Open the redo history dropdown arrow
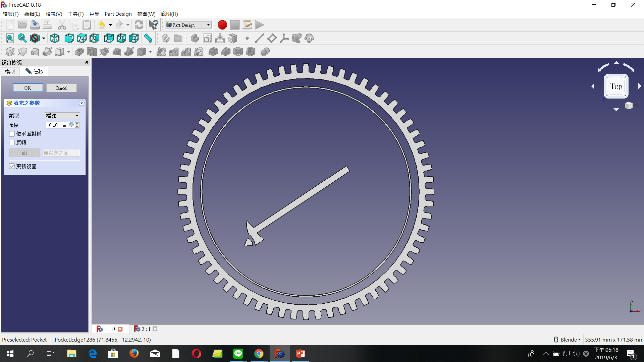 128,25
